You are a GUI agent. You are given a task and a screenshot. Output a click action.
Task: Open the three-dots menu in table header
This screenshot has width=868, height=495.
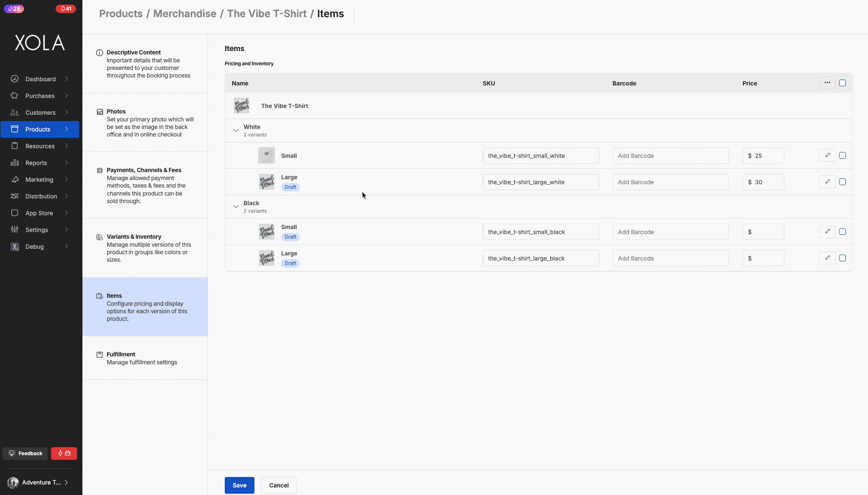tap(827, 83)
